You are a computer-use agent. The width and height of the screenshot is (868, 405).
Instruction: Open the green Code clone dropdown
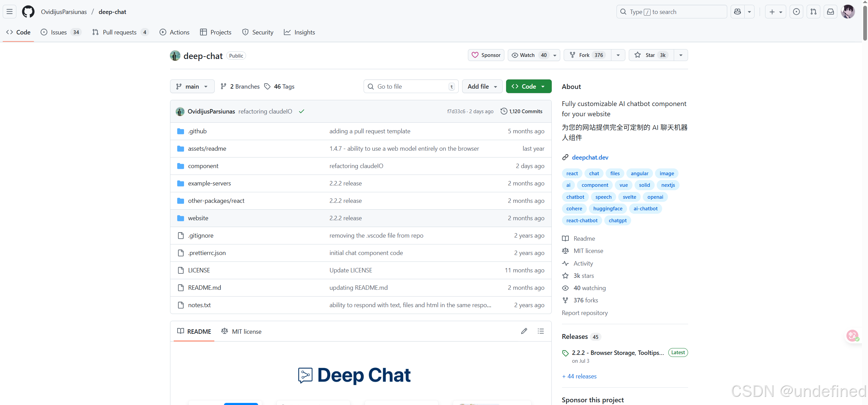529,86
